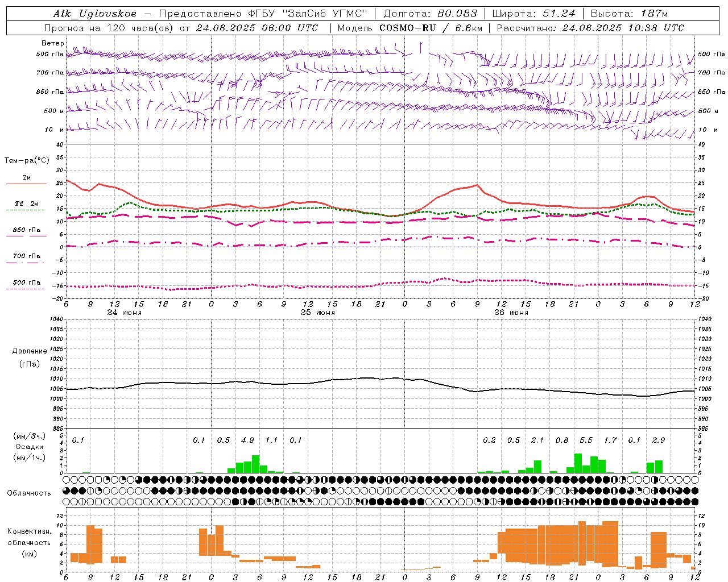
Task: Click the Конвективн. облачность label
Action: point(29,537)
